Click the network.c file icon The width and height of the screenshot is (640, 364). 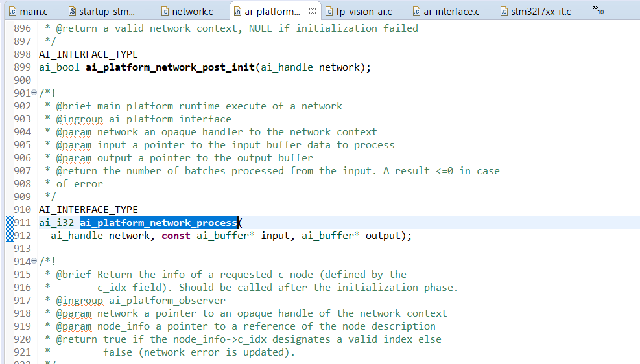(x=165, y=12)
